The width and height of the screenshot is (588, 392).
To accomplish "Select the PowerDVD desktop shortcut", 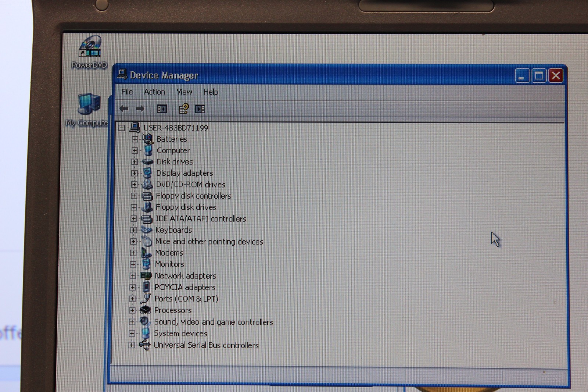I will click(89, 52).
